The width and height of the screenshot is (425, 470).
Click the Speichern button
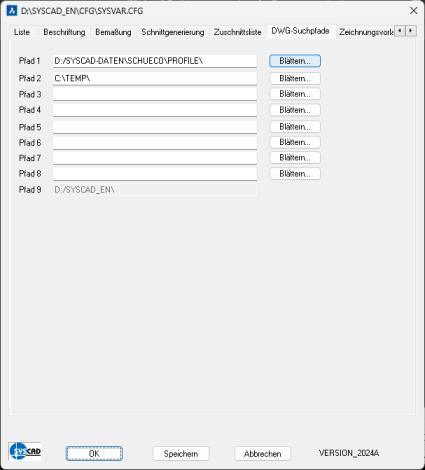[x=181, y=454]
